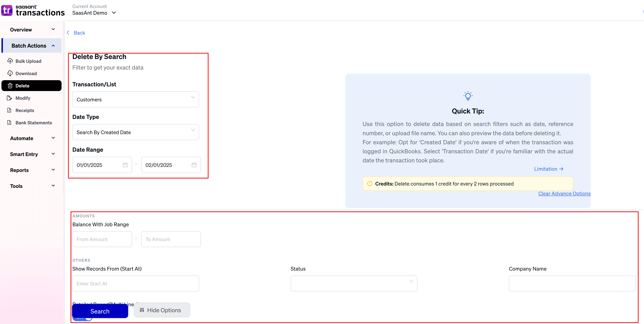The height and width of the screenshot is (324, 644).
Task: Open the start date calendar icon
Action: tap(125, 165)
